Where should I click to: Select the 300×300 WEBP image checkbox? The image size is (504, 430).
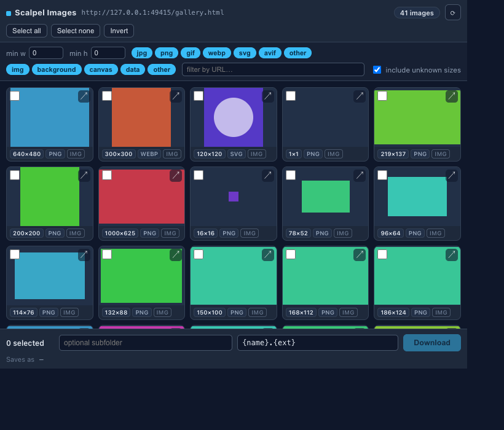[107, 96]
